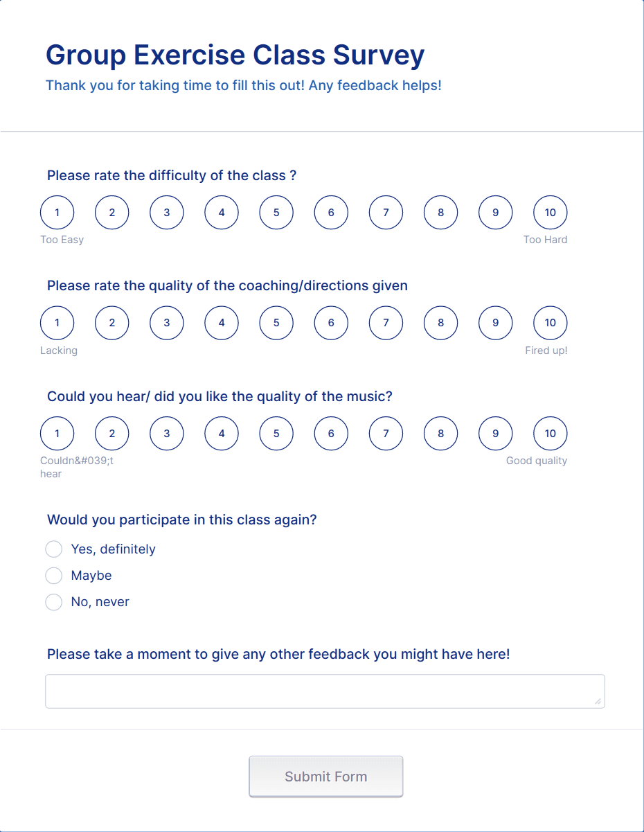The image size is (644, 832).
Task: Select 'No, never' for participating again
Action: 53,602
